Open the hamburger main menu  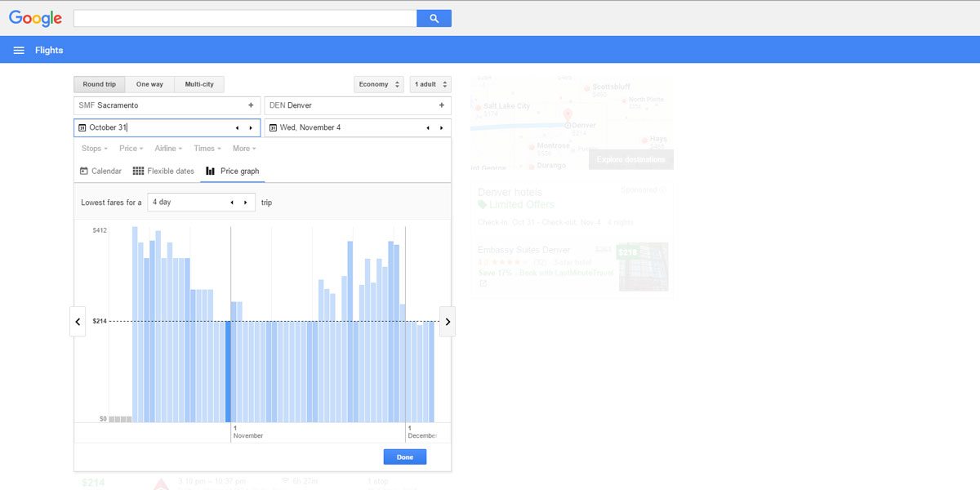pyautogui.click(x=19, y=51)
